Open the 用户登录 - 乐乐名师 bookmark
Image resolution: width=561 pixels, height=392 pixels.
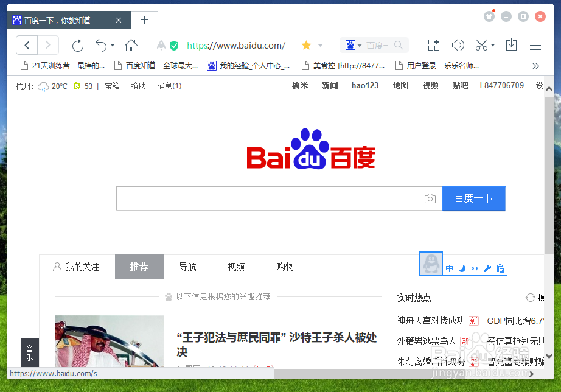pyautogui.click(x=437, y=66)
